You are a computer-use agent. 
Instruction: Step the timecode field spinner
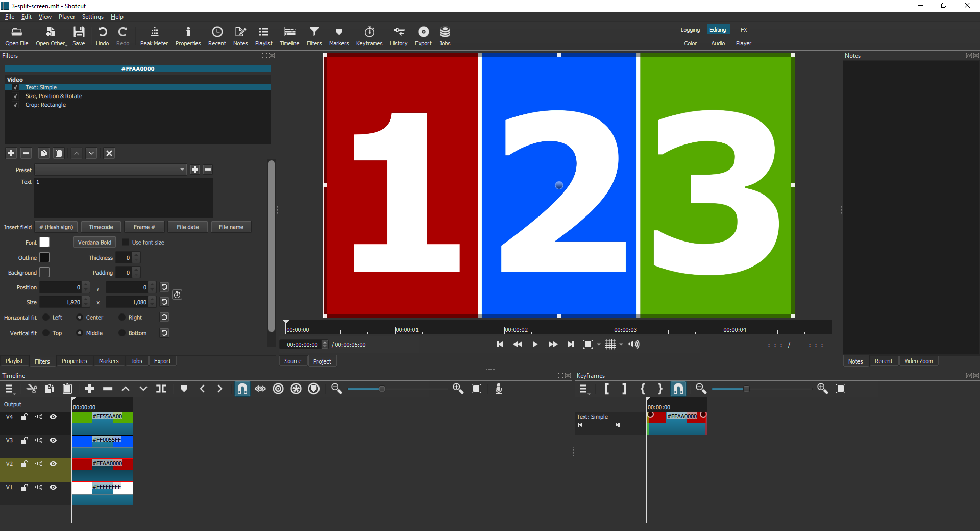coord(325,345)
